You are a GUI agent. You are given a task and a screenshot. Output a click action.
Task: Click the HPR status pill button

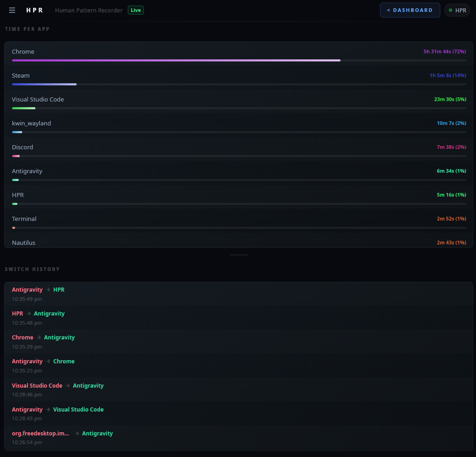pos(457,10)
